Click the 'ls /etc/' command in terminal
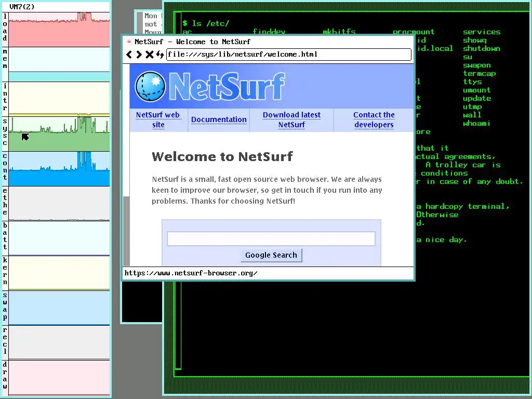This screenshot has width=532, height=399. [210, 23]
